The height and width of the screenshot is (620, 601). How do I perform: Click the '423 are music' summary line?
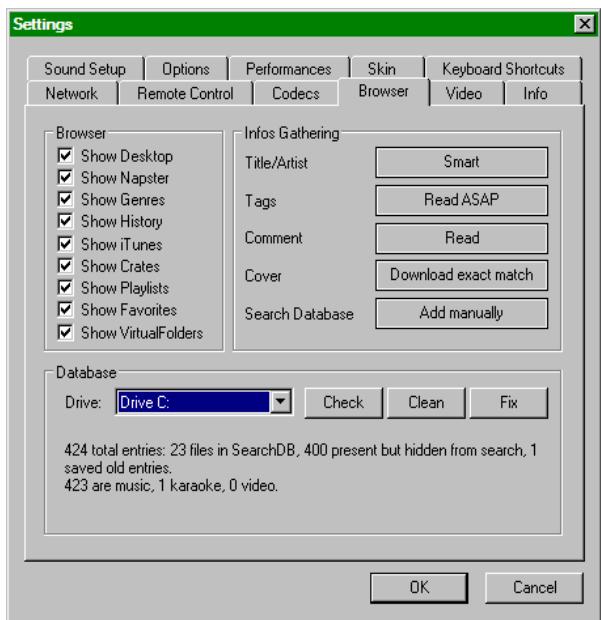[171, 486]
